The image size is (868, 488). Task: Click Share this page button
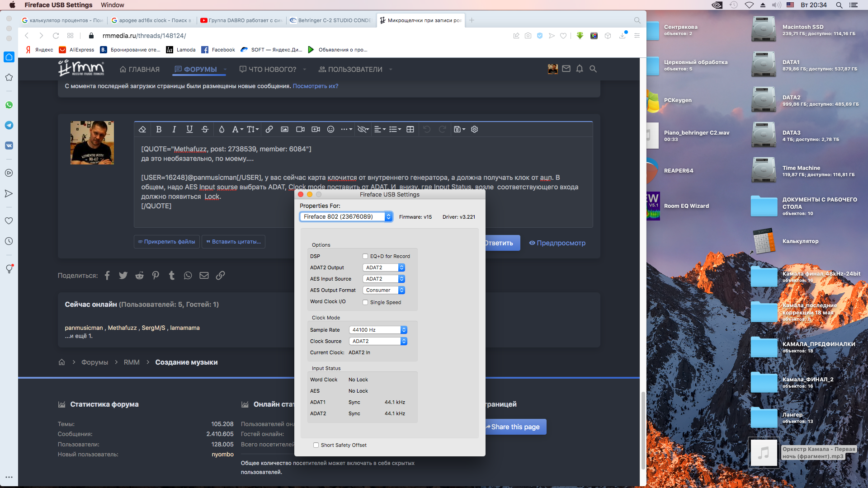click(x=515, y=427)
